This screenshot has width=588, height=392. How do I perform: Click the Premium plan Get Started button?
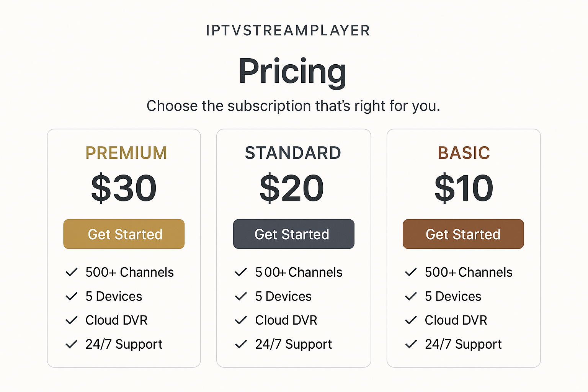pyautogui.click(x=124, y=234)
